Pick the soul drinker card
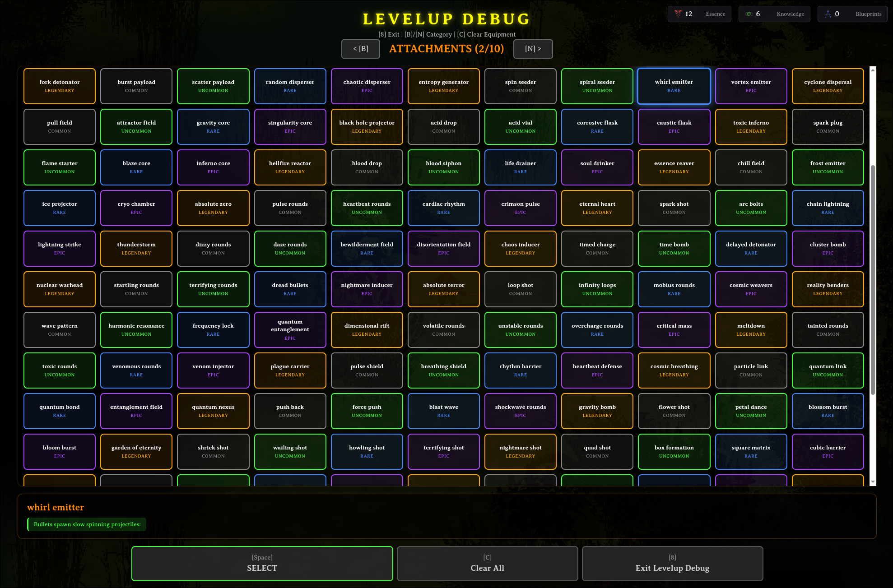The height and width of the screenshot is (588, 893). (597, 167)
